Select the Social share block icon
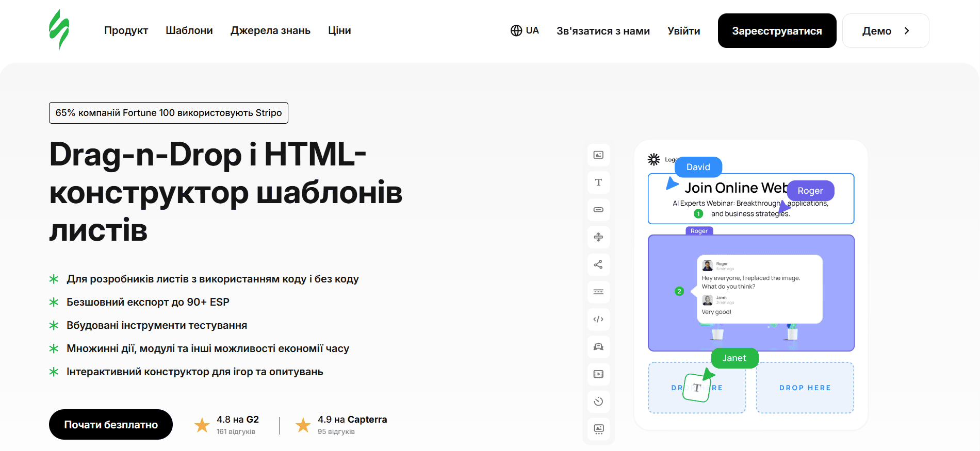980x451 pixels. (598, 264)
